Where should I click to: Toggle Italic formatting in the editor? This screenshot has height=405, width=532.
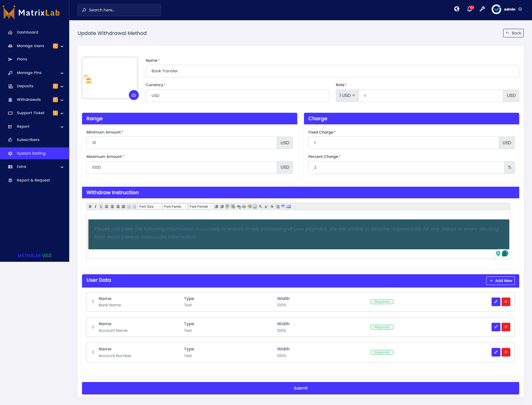[x=95, y=206]
